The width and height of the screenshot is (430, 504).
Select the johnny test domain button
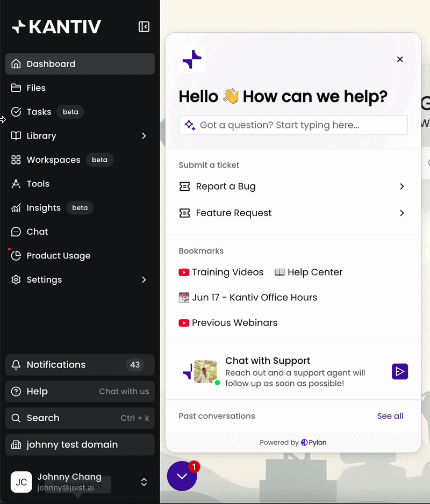[x=80, y=445]
